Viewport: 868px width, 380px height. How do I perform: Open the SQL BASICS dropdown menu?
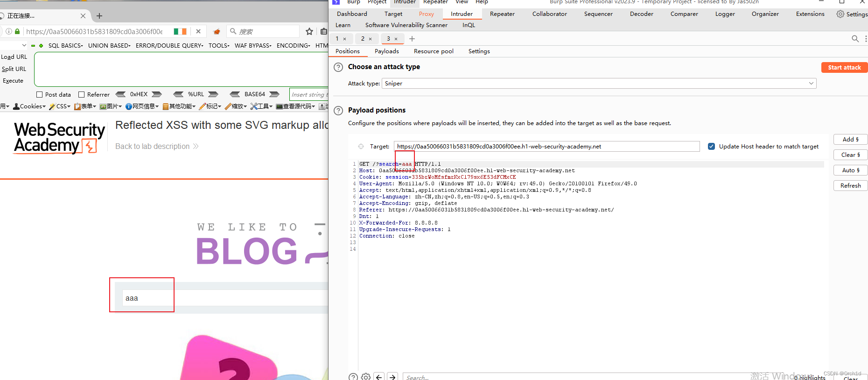66,46
